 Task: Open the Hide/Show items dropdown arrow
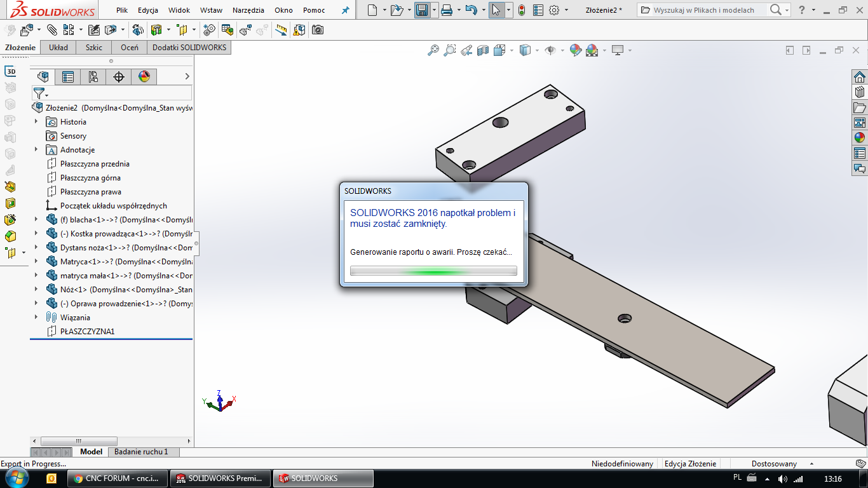point(562,50)
